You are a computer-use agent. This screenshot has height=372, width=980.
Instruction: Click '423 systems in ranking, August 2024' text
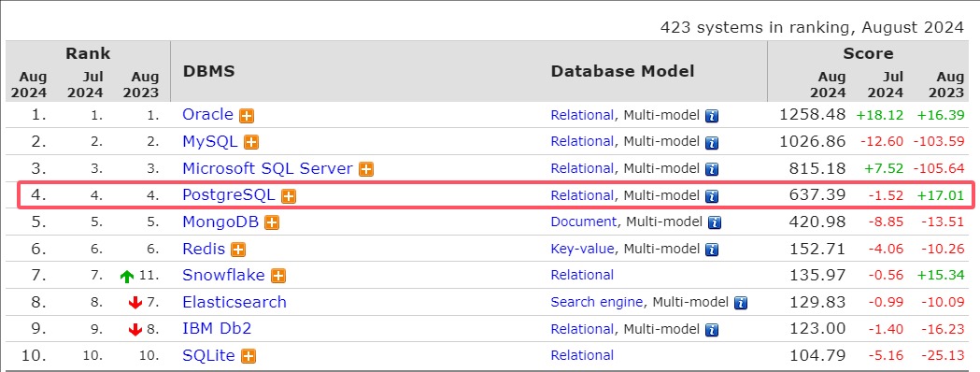812,27
